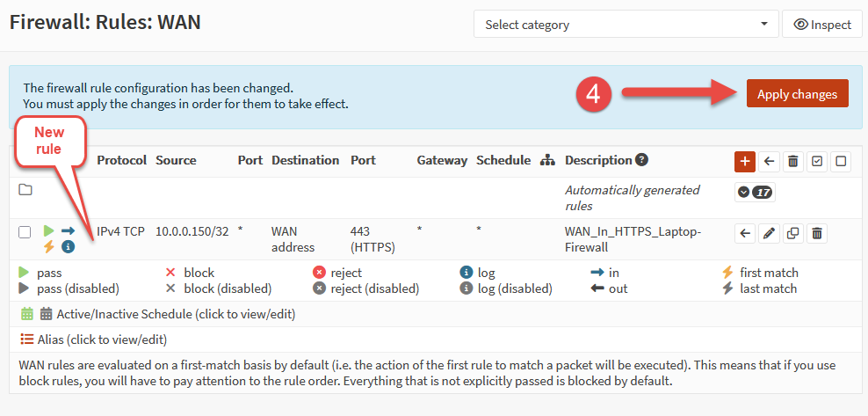The height and width of the screenshot is (416, 868).
Task: Delete the HTTPS rule using its trash icon
Action: point(817,233)
